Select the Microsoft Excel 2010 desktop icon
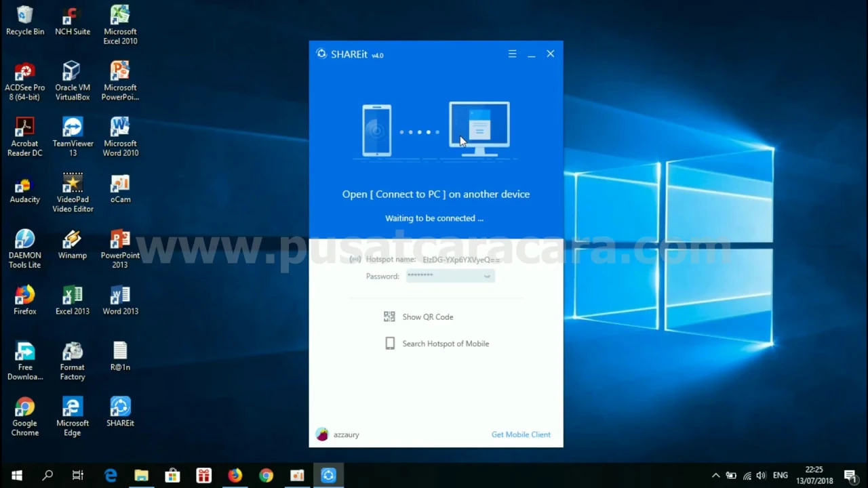Screen dimensions: 868x488 pos(120,25)
